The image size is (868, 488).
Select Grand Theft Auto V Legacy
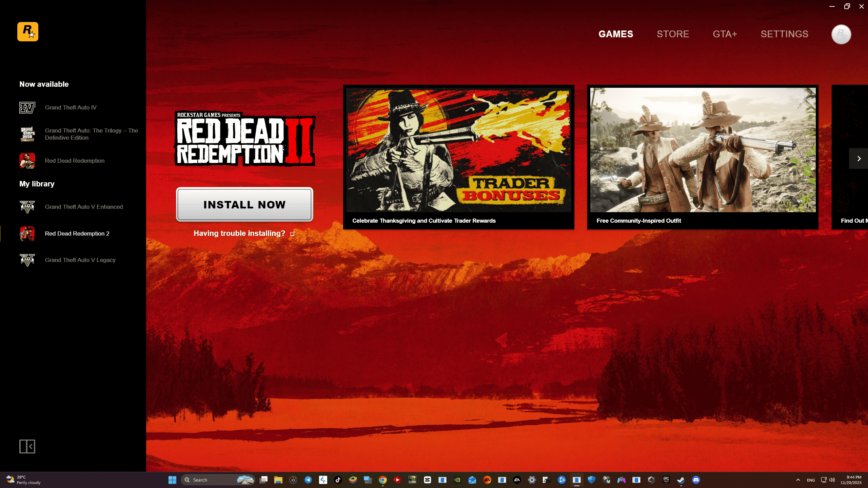[x=80, y=260]
